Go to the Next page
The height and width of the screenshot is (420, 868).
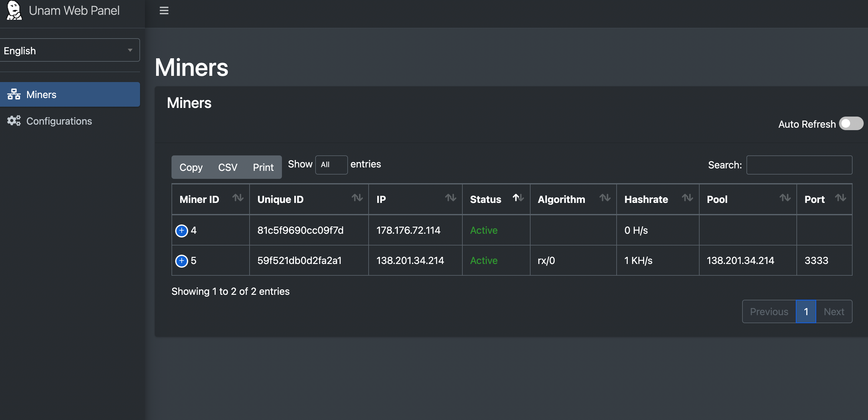(834, 311)
